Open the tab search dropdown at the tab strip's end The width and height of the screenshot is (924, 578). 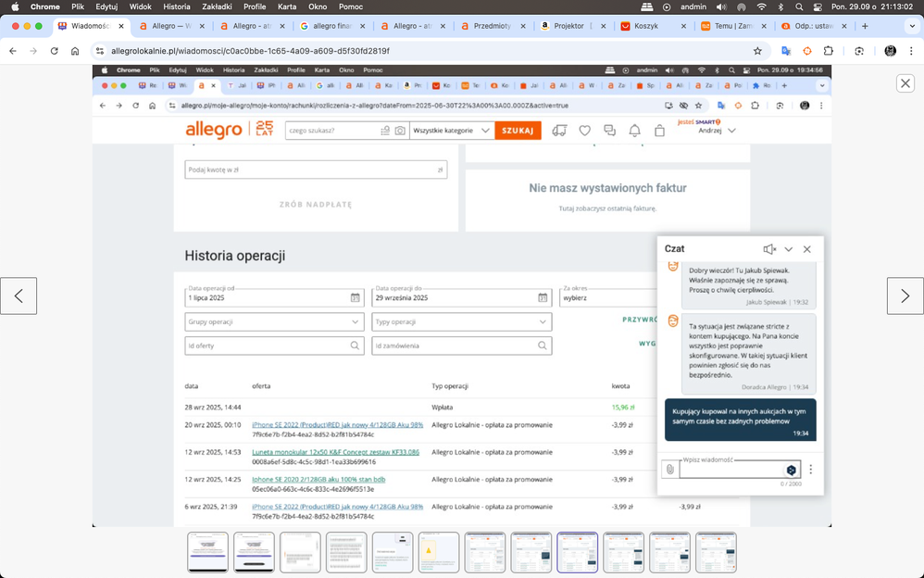[912, 26]
